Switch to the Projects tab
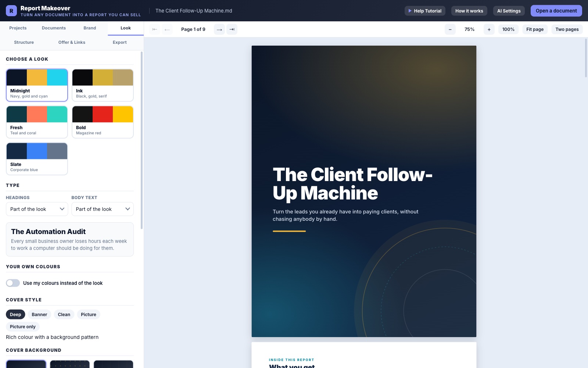Viewport: 588px width, 368px height. [x=18, y=28]
